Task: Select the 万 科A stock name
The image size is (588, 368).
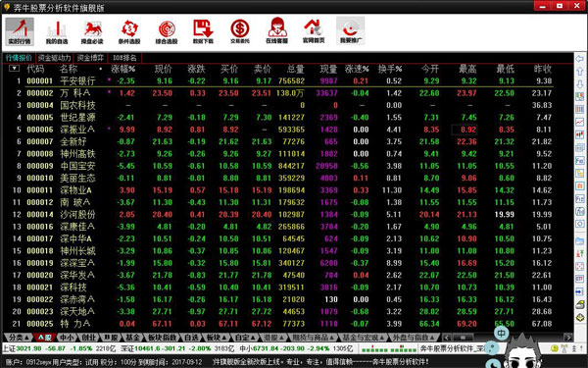Action: coord(75,93)
